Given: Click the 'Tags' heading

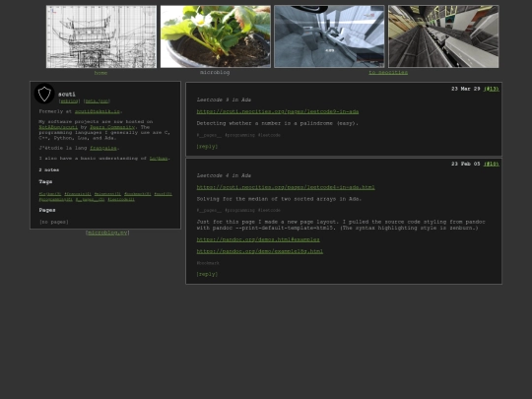Looking at the screenshot, I should coord(45,182).
